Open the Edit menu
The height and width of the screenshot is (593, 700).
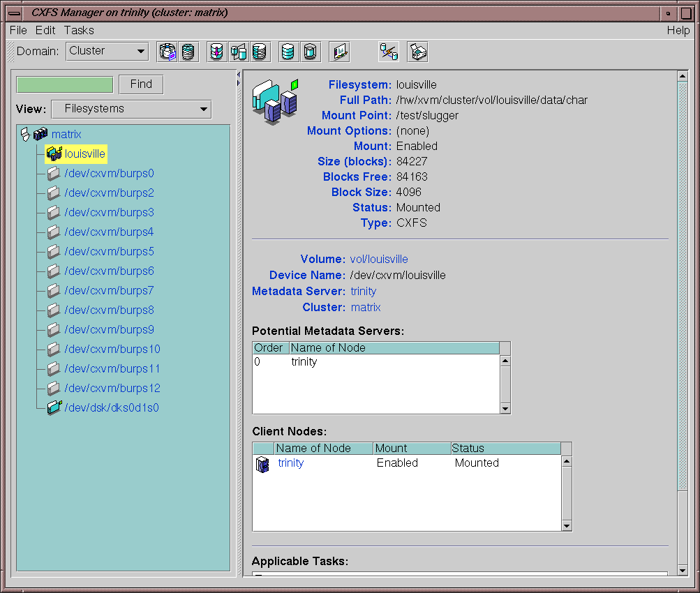[45, 30]
